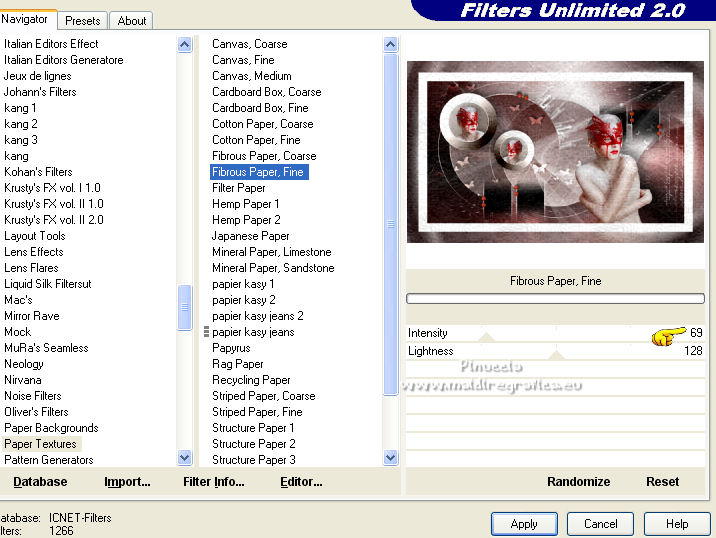Click the effects list scrollbar thumb
Screen dimensions: 716x538
(x=390, y=224)
